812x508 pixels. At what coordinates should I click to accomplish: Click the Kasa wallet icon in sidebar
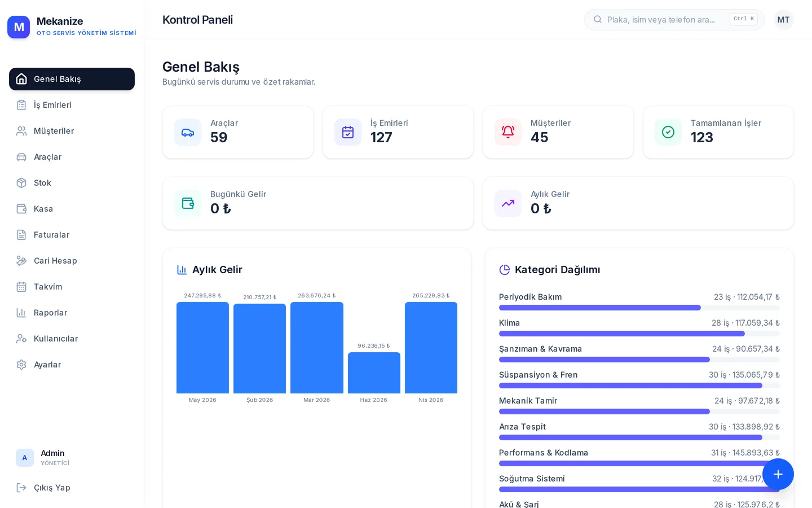point(21,209)
